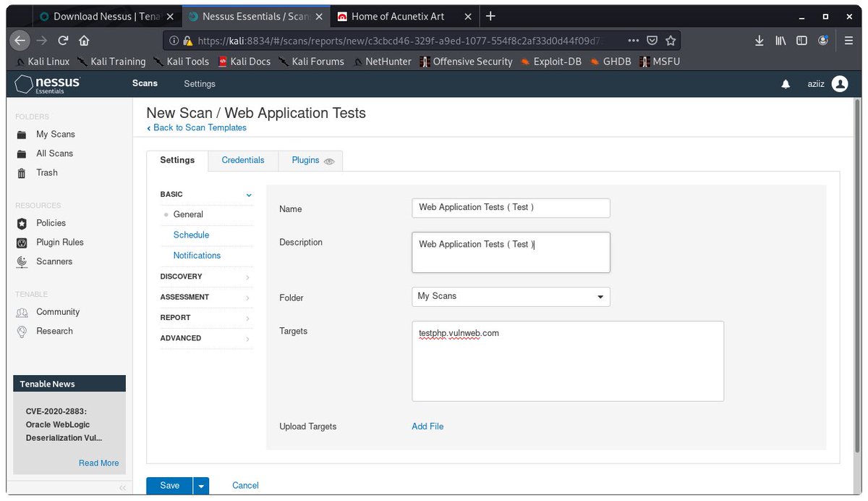This screenshot has width=868, height=501.
Task: Open the Folder dropdown showing My Scans
Action: click(x=511, y=297)
